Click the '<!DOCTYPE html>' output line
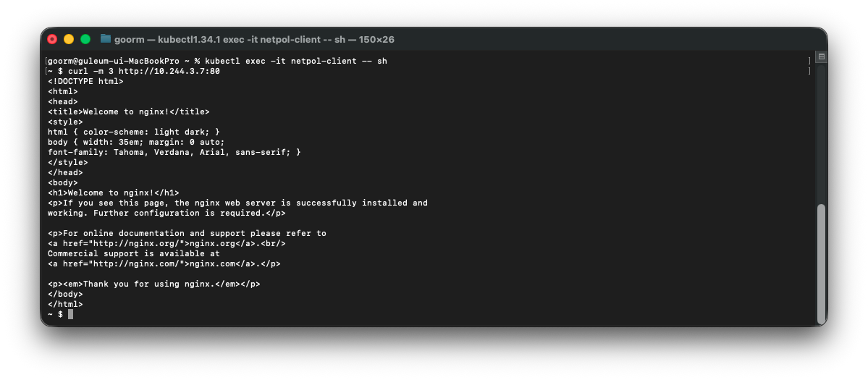The image size is (868, 380). [x=86, y=81]
